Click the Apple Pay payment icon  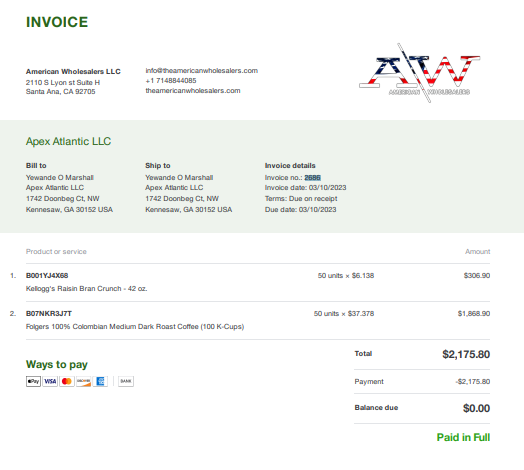(33, 381)
